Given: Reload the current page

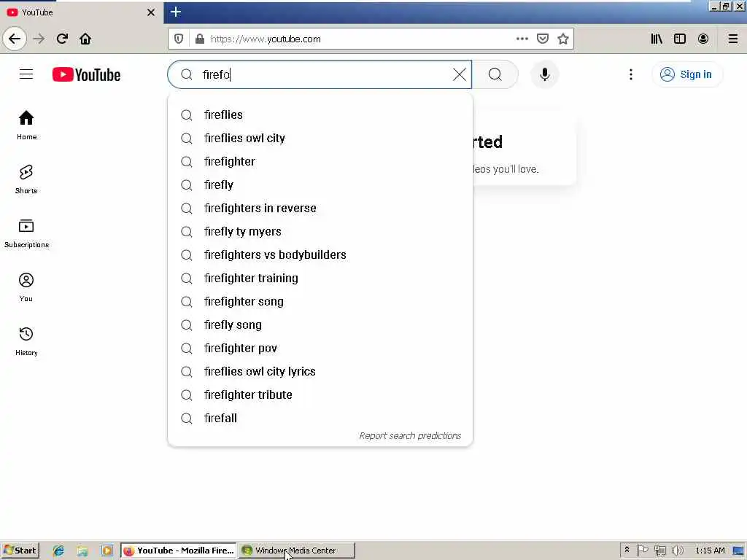Looking at the screenshot, I should coord(62,39).
